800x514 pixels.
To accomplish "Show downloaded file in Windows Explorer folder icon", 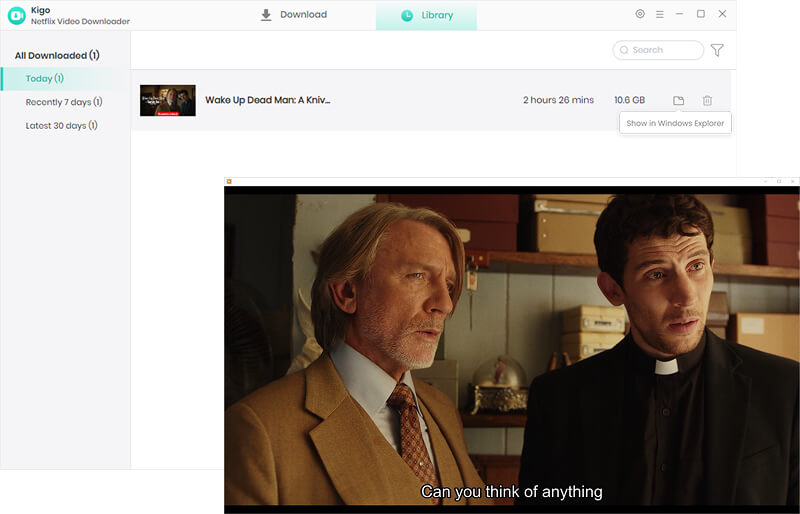I will point(678,101).
